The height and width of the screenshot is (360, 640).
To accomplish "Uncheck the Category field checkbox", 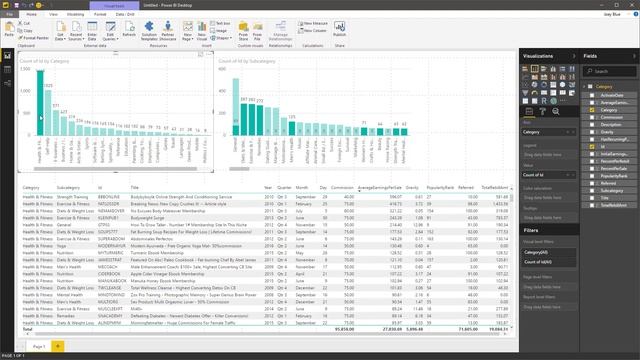I will 592,110.
